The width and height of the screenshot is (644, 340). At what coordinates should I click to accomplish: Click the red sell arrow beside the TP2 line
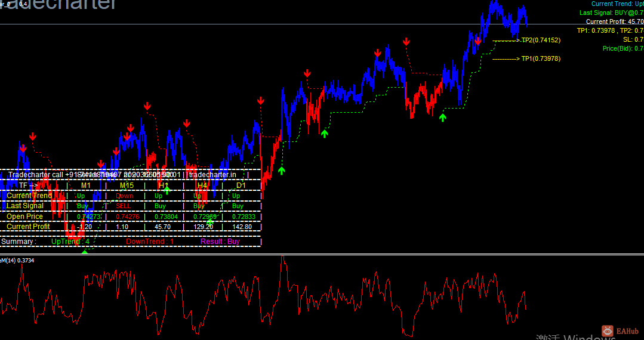click(x=477, y=41)
